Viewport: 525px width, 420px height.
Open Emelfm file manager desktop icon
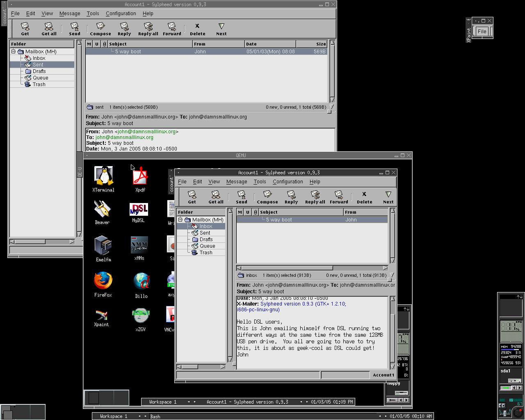click(x=103, y=248)
